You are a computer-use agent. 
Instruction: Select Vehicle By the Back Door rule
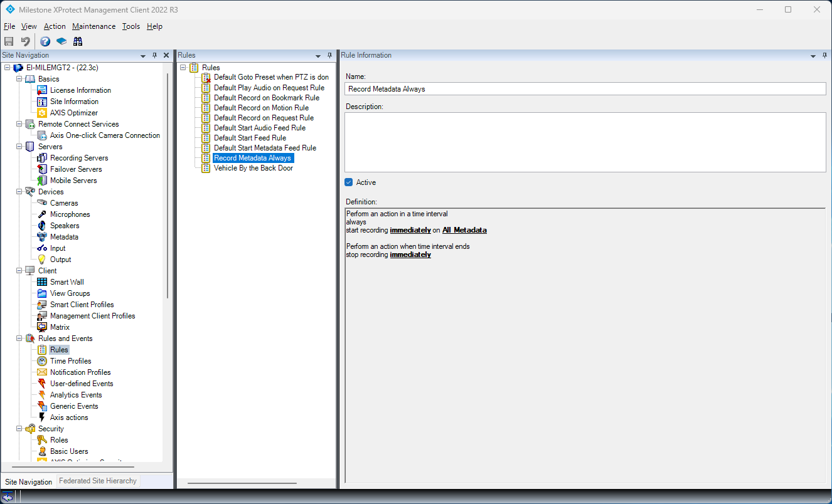tap(253, 168)
